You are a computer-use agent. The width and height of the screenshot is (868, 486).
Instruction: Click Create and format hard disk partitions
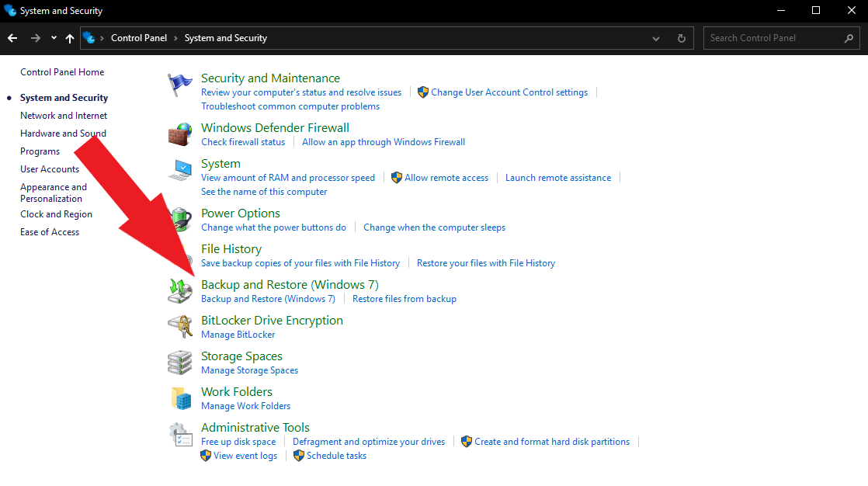[x=552, y=442]
